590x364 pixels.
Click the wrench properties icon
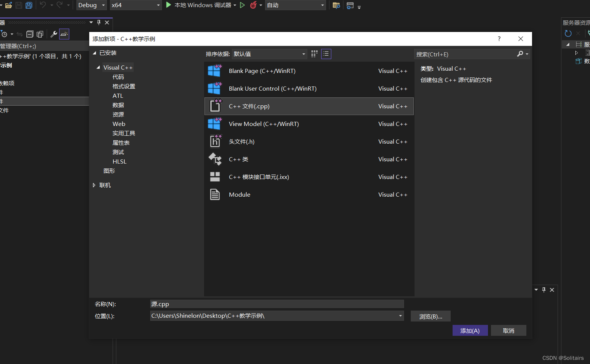click(54, 34)
